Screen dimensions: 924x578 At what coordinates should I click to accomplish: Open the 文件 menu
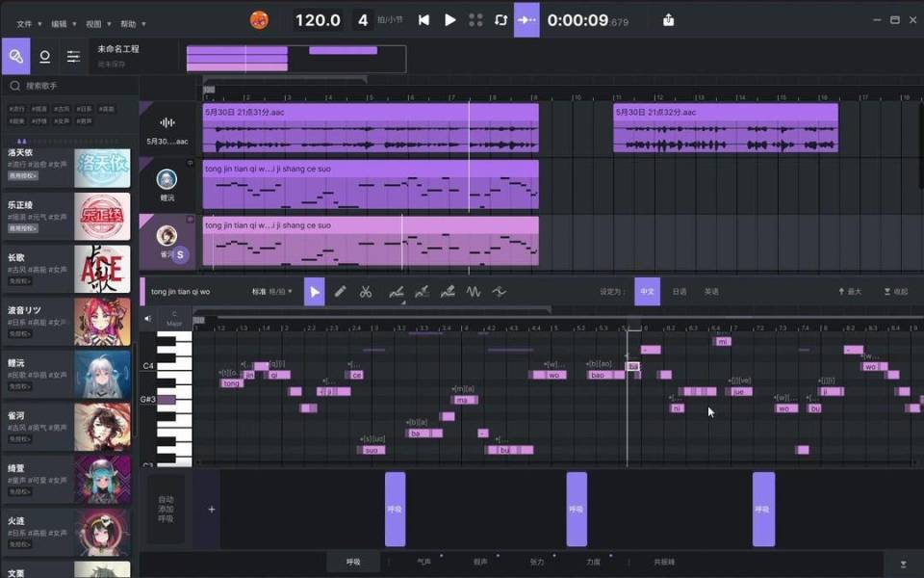click(28, 23)
